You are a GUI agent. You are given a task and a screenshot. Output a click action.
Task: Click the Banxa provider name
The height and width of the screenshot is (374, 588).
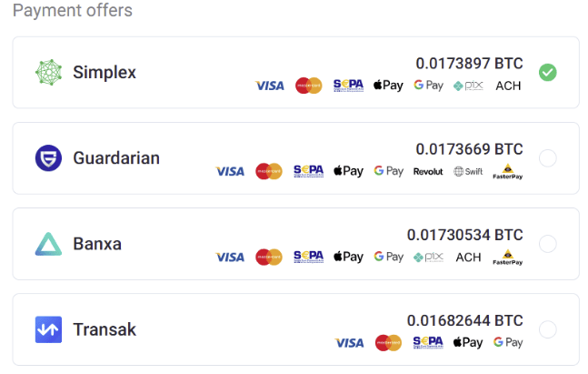[97, 244]
